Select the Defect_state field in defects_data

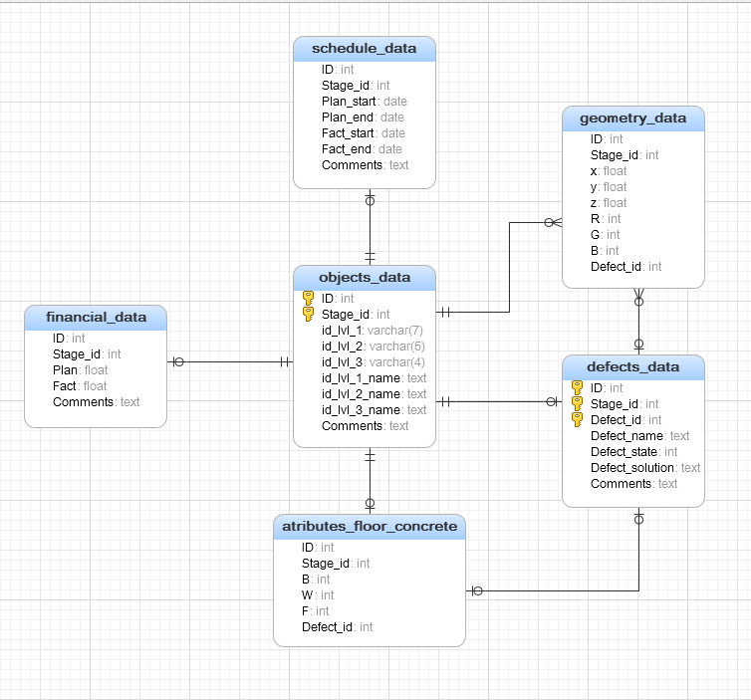633,452
